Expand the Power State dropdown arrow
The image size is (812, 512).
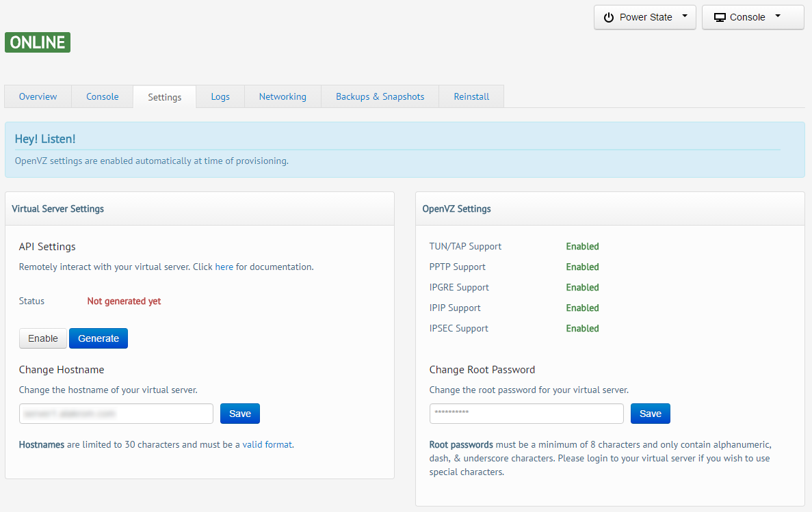tap(685, 17)
